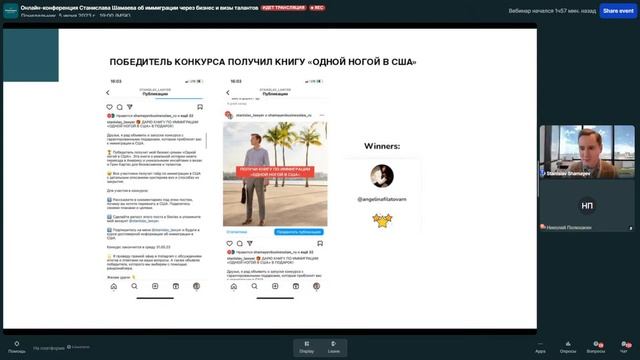
Task: Click heart icon below photo in right phone
Action: pos(229,243)
